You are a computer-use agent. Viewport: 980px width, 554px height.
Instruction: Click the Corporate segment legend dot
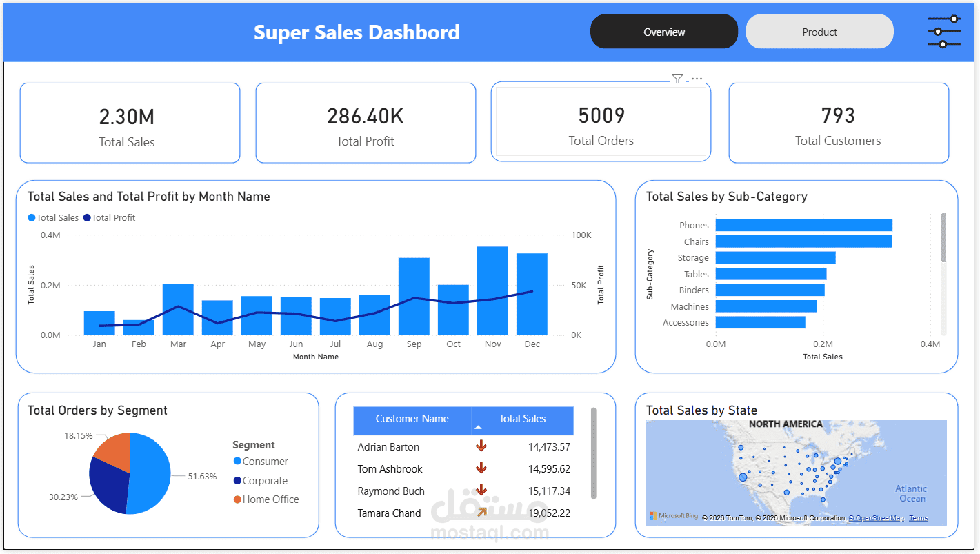point(237,481)
